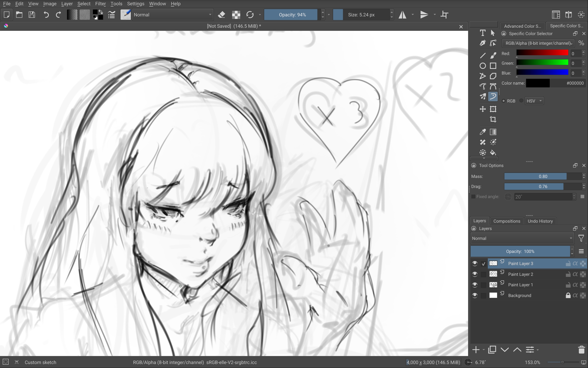
Task: Toggle eraser mode in the toolbar
Action: (x=221, y=15)
